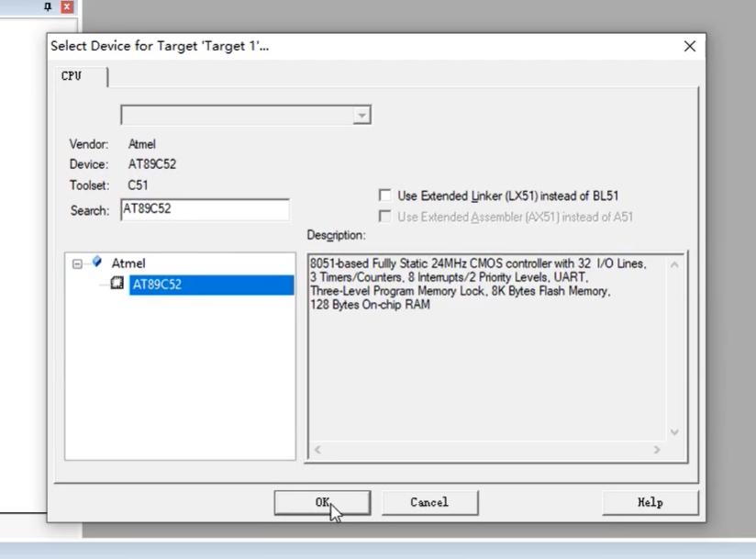This screenshot has height=559, width=756.
Task: Confirm device selection with OK button
Action: click(x=322, y=503)
